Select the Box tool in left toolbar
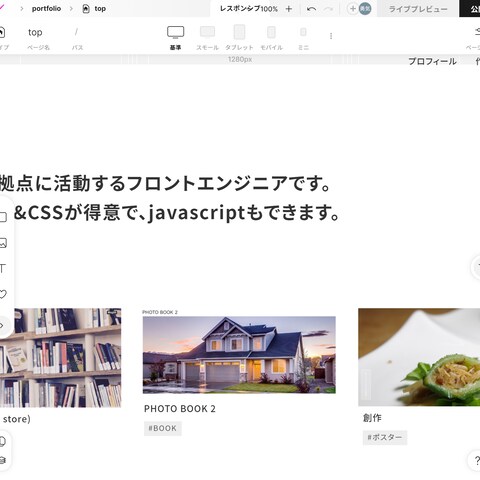The height and width of the screenshot is (480, 480). pyautogui.click(x=3, y=217)
